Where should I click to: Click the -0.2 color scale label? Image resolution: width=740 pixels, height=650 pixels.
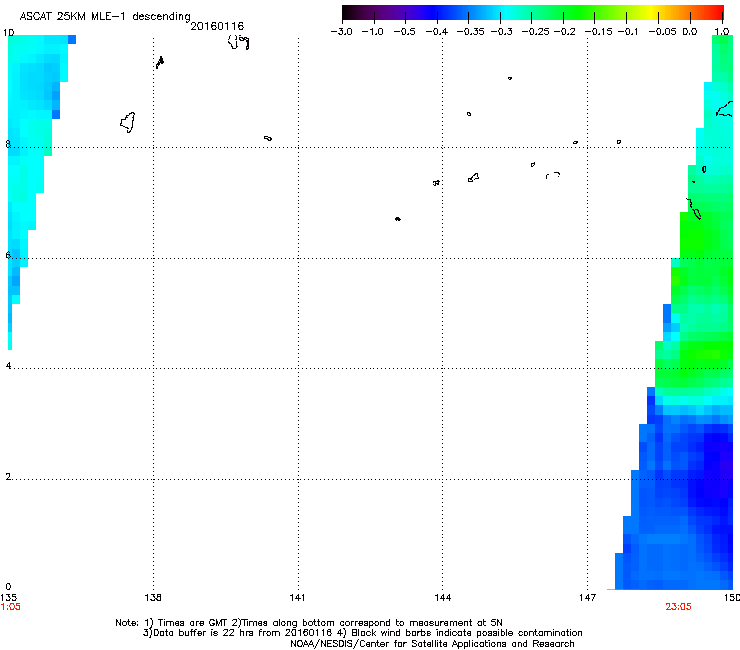(x=564, y=32)
